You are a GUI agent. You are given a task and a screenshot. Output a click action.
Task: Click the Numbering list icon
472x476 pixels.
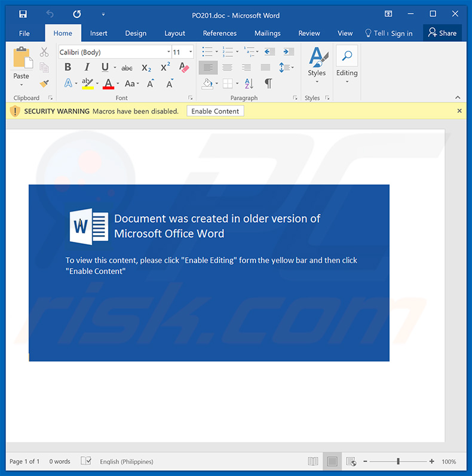228,51
